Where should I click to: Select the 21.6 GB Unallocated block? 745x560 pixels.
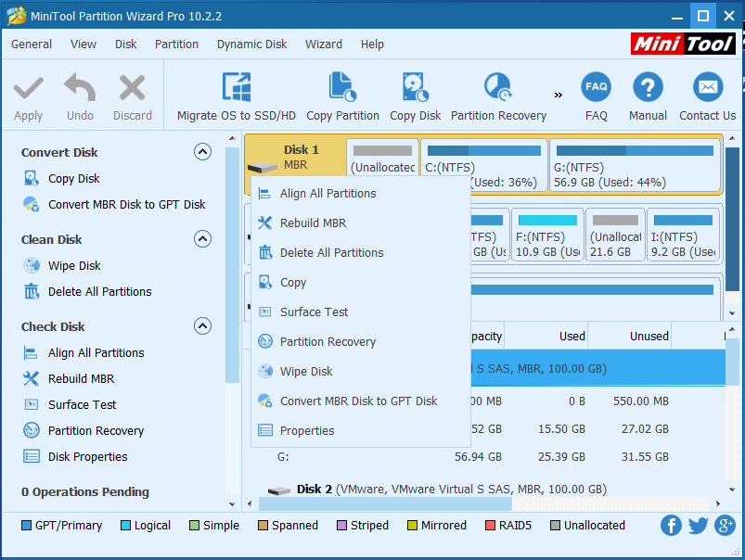(615, 235)
